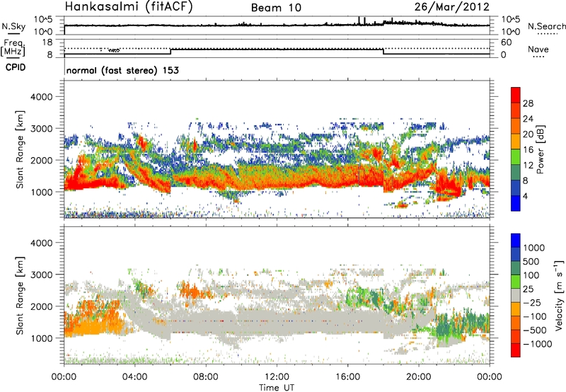Click the 'Slant Range [km]' label of power panel

(20, 149)
